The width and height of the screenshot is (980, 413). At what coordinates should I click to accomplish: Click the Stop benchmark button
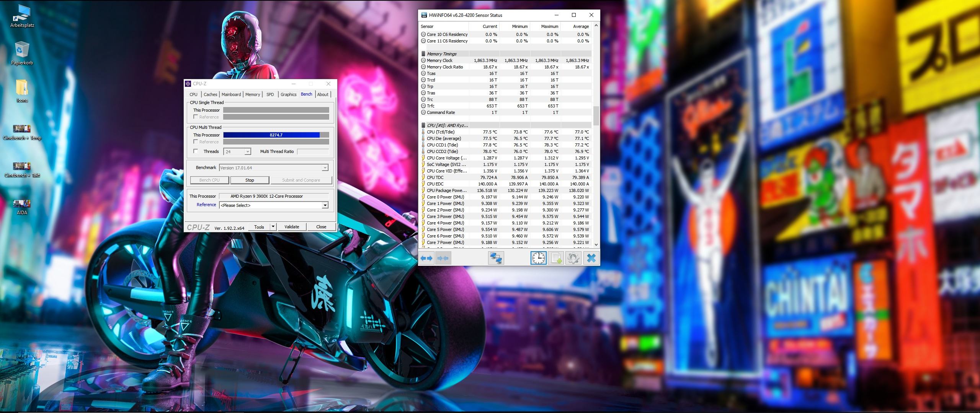(x=250, y=180)
